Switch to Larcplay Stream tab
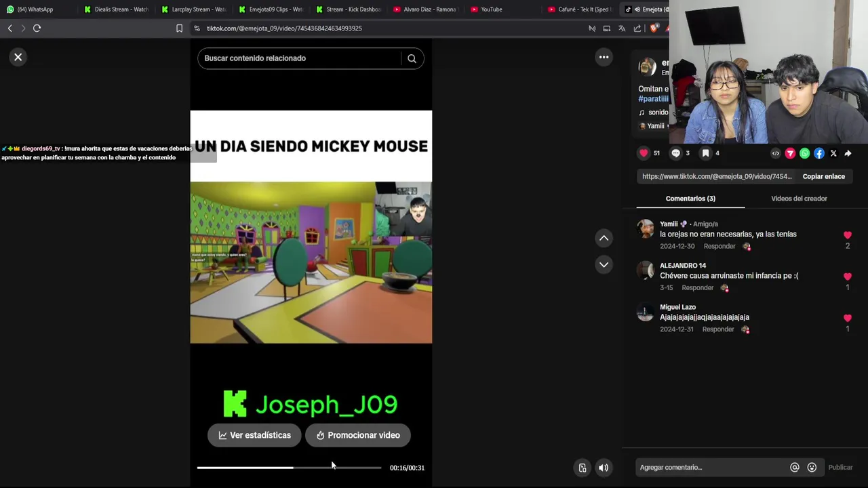868x488 pixels. [193, 9]
